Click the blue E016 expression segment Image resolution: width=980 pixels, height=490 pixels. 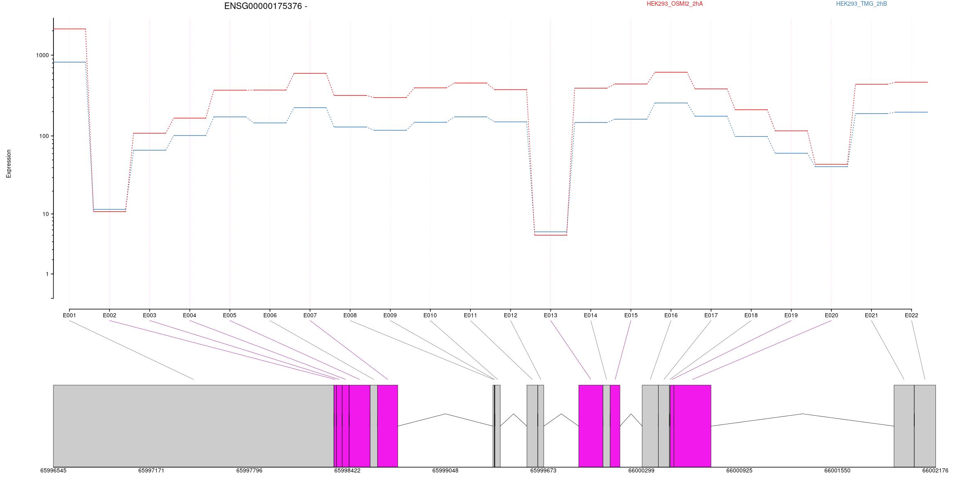[671, 103]
